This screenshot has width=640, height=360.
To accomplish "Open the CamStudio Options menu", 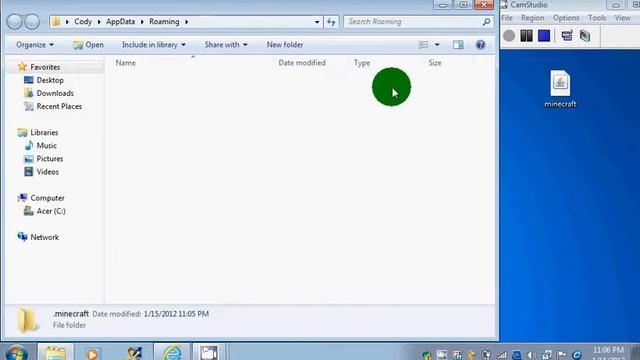I will click(566, 18).
